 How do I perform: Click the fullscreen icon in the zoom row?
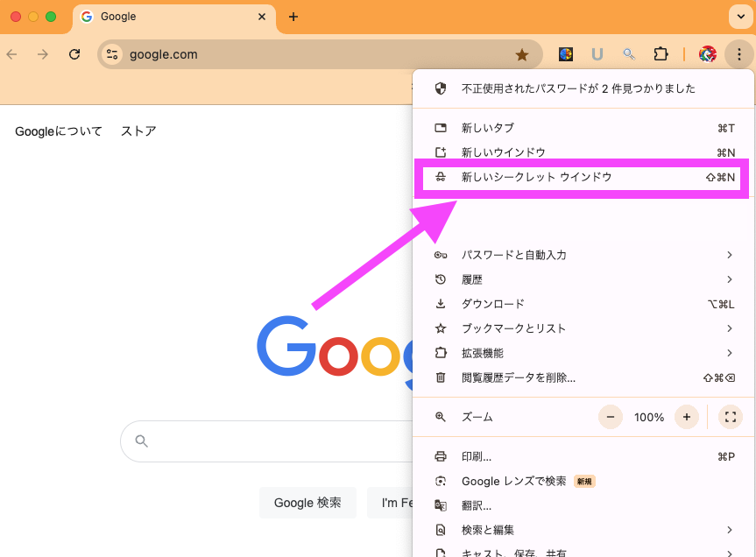pyautogui.click(x=731, y=417)
